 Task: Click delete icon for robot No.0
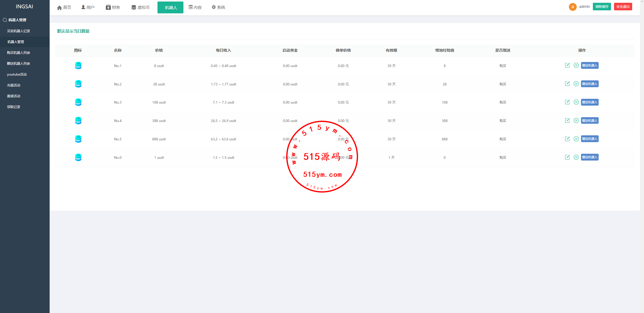tap(576, 157)
